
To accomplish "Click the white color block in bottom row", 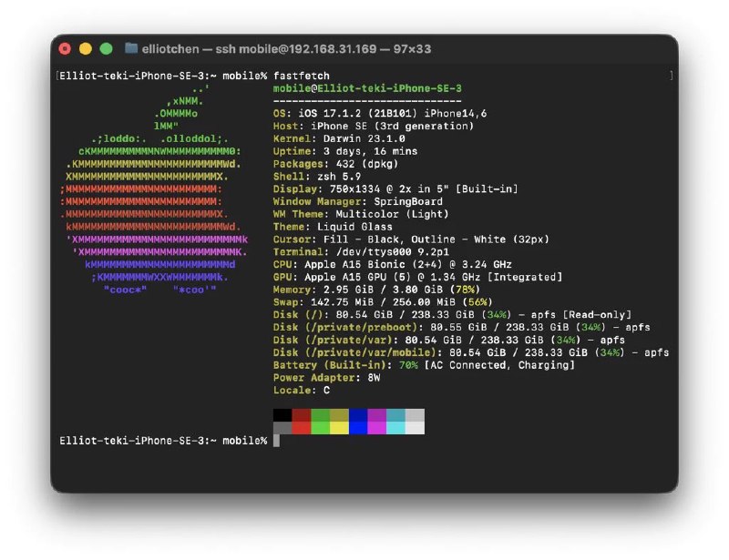I will coord(415,428).
